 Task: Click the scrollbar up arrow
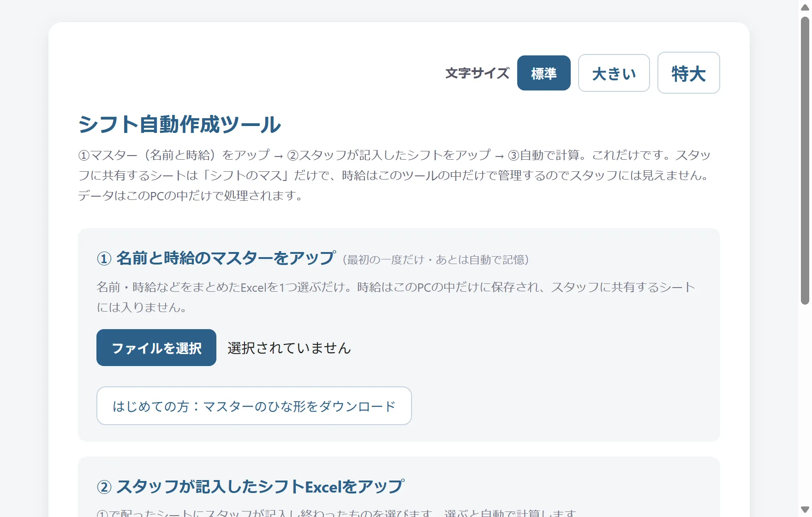(805, 7)
